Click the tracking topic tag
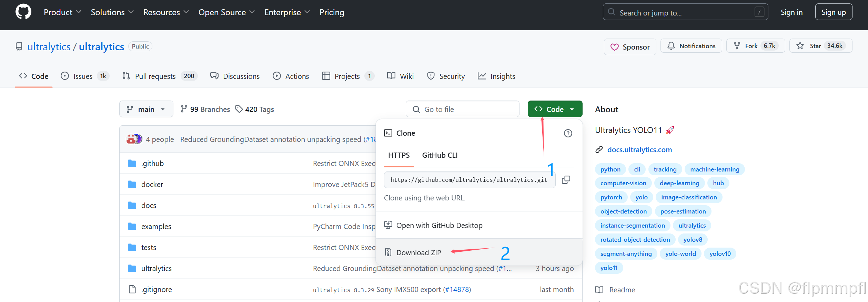The image size is (868, 302). tap(665, 169)
